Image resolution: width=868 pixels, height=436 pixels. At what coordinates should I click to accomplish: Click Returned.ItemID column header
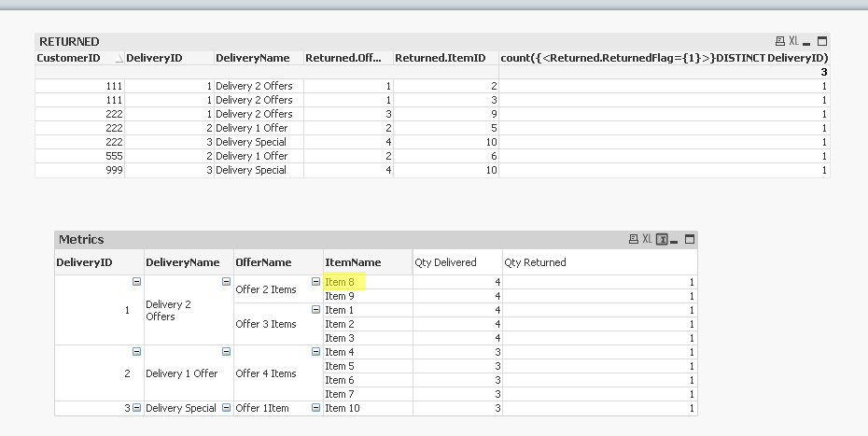coord(446,58)
